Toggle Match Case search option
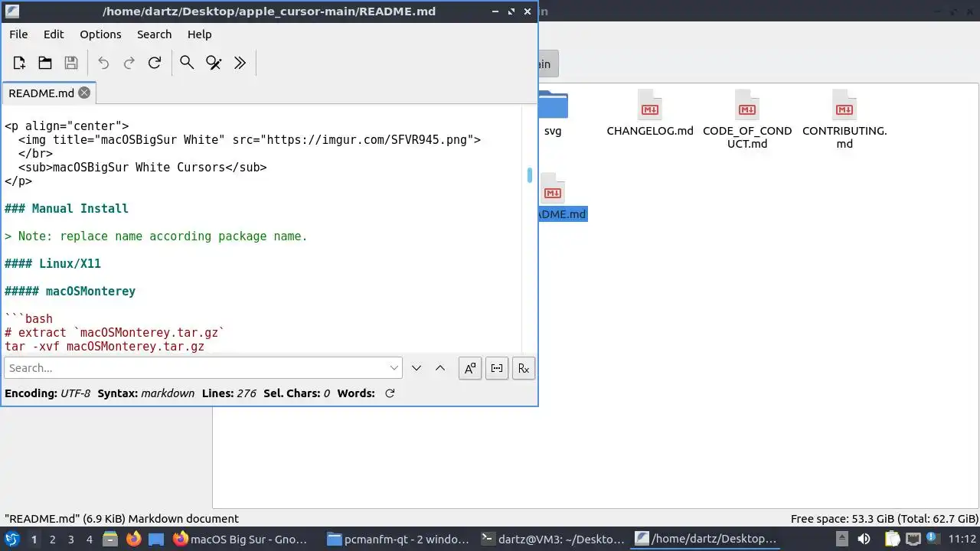980x551 pixels. coord(470,368)
